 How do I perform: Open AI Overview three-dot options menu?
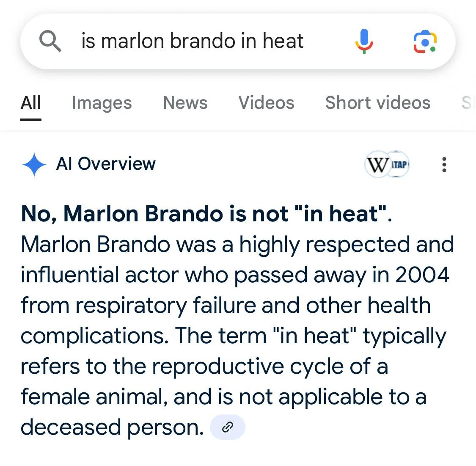(x=444, y=165)
